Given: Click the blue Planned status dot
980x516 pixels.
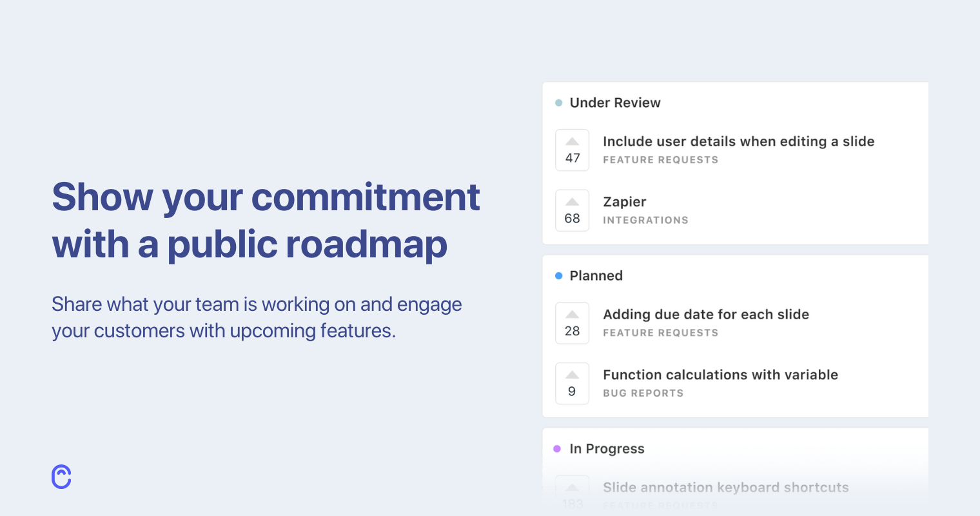Looking at the screenshot, I should [558, 276].
